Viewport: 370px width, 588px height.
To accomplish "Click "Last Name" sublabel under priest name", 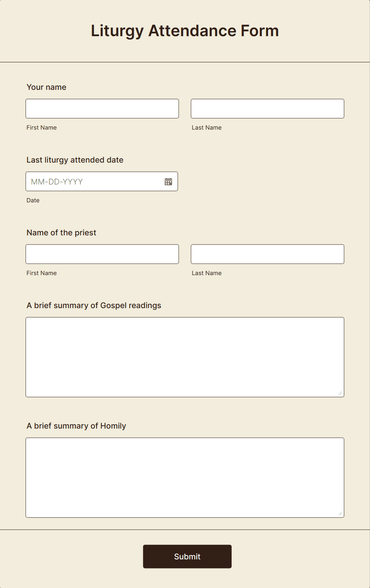I will point(207,273).
